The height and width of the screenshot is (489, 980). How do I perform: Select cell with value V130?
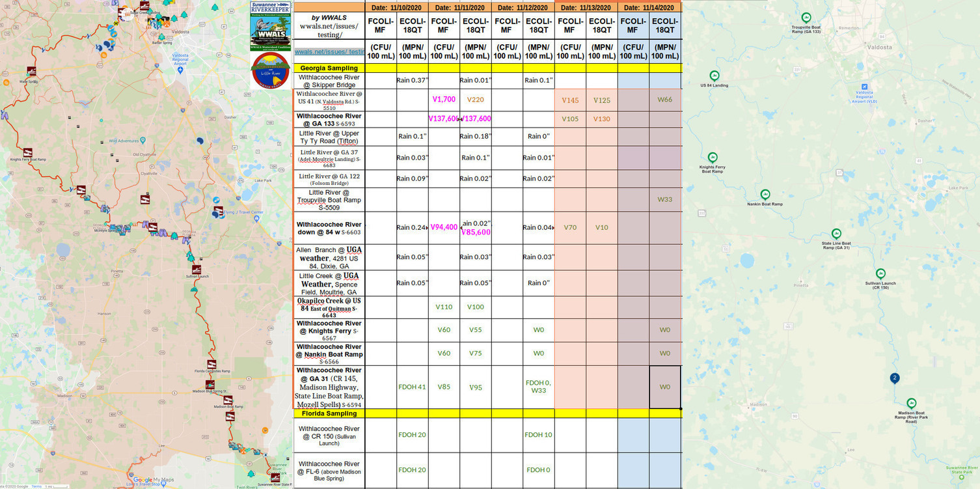click(602, 119)
